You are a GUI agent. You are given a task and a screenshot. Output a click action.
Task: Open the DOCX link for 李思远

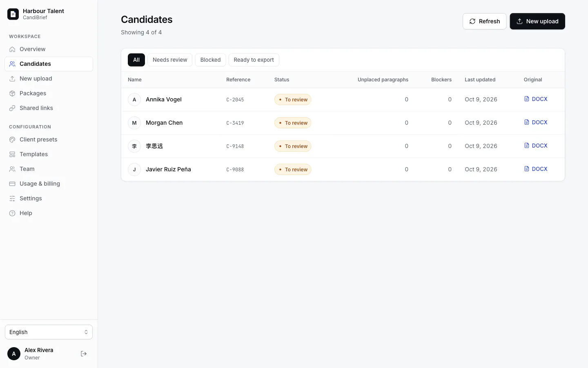click(536, 146)
